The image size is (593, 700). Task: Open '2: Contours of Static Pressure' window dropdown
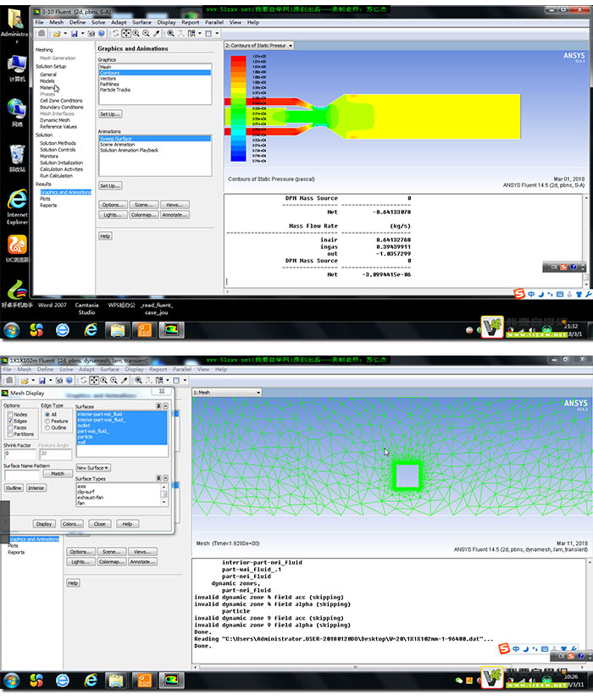click(259, 46)
